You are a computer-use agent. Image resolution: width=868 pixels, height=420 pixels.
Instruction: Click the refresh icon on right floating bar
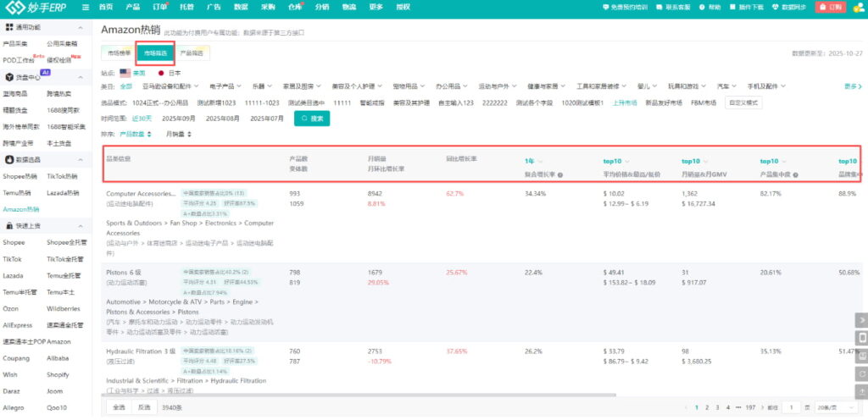(861, 373)
